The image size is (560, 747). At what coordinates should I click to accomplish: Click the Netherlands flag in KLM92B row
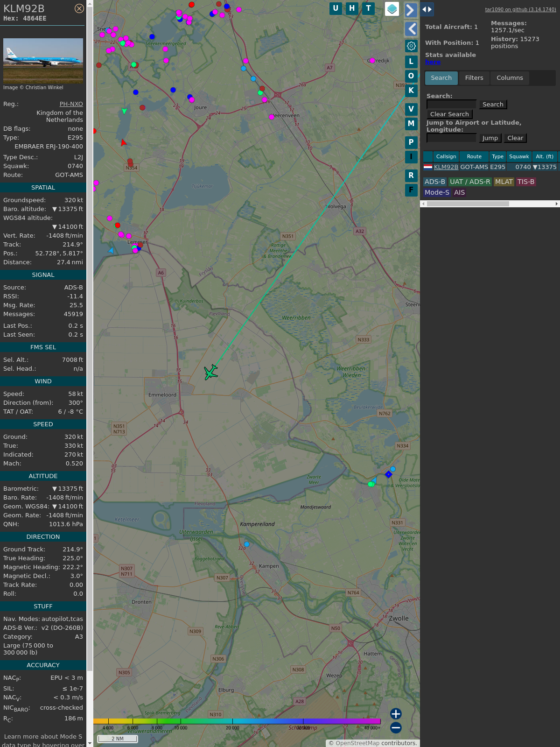click(428, 167)
